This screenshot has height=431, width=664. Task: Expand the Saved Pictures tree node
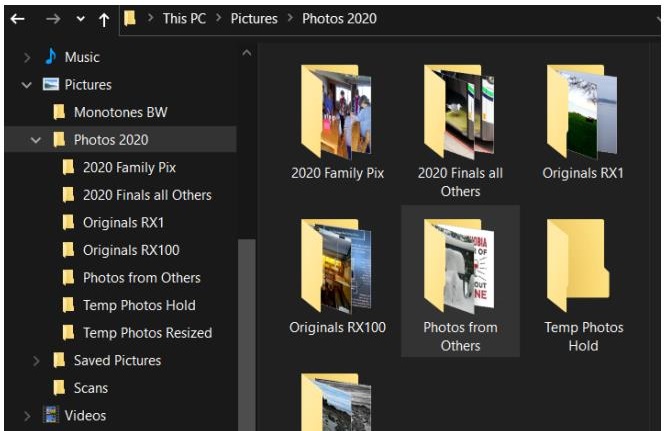click(x=36, y=361)
